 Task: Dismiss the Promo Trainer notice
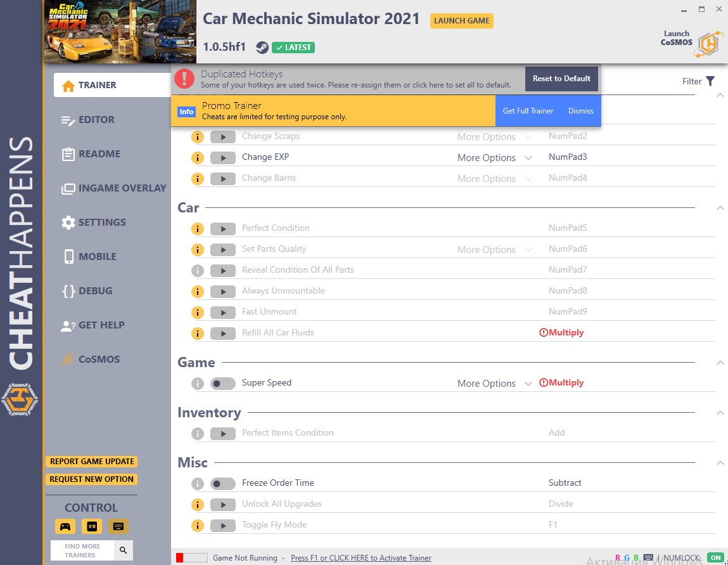581,111
